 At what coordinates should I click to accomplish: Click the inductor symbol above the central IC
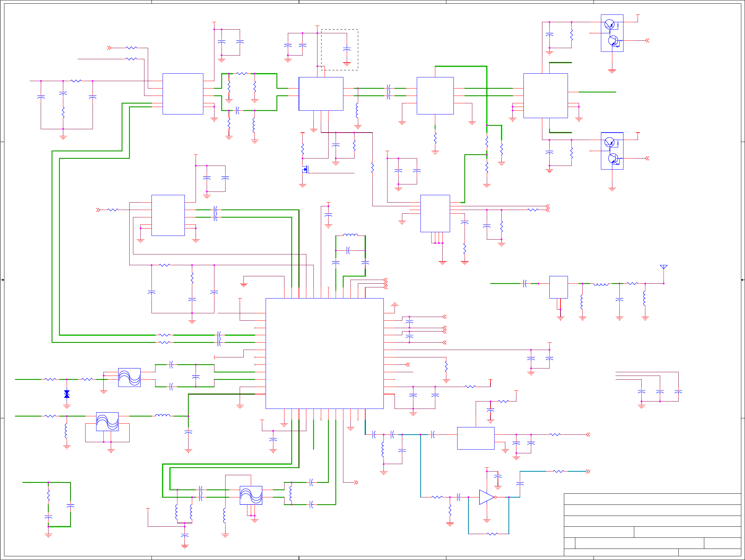350,235
